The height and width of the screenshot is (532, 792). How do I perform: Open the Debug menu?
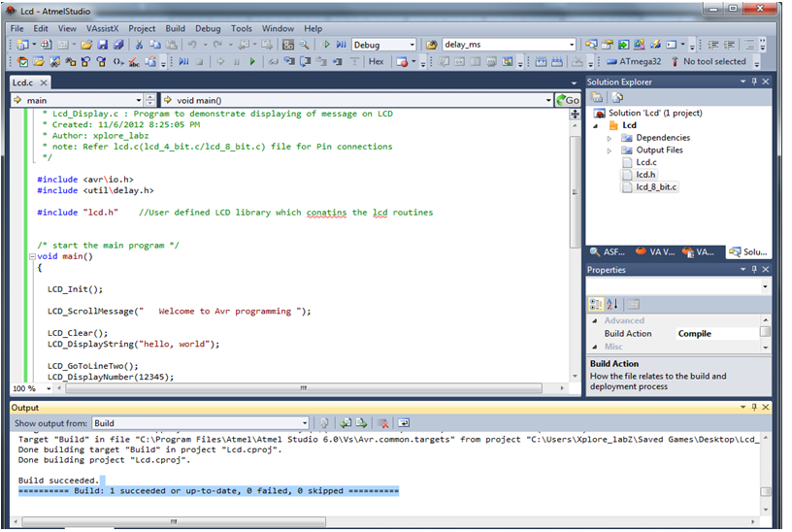tap(208, 28)
